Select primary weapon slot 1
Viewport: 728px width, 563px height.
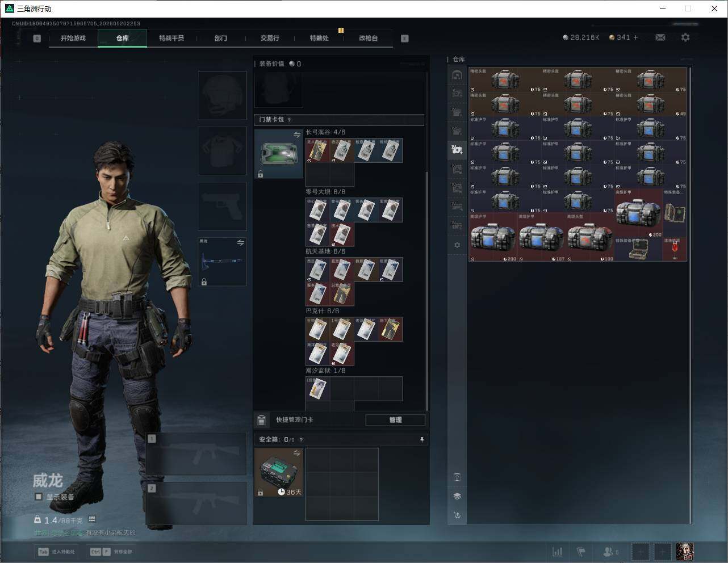click(x=196, y=454)
